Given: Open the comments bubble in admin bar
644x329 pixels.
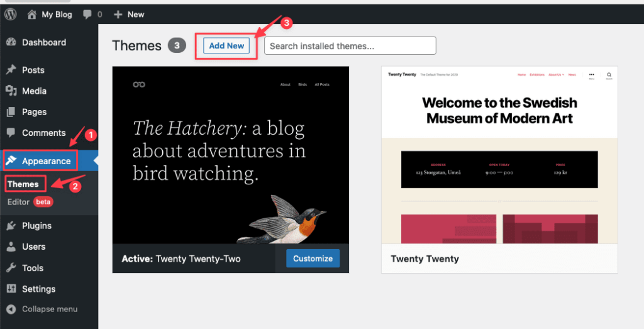Looking at the screenshot, I should pyautogui.click(x=87, y=14).
